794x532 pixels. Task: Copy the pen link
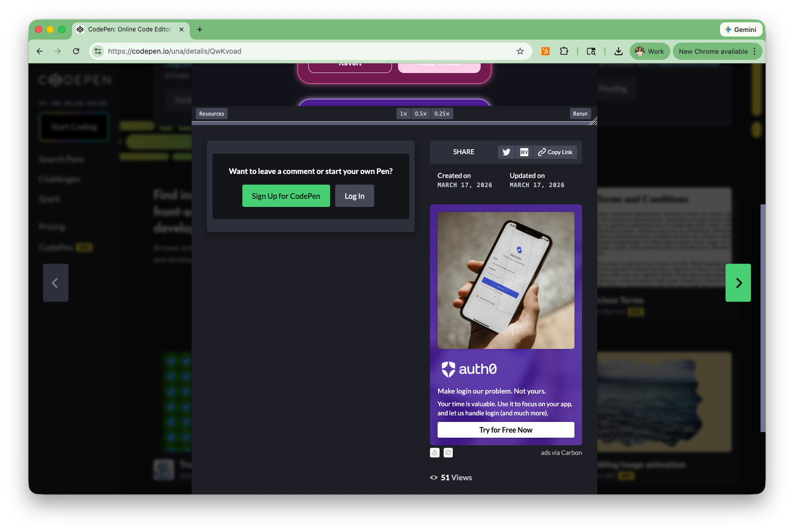[555, 152]
